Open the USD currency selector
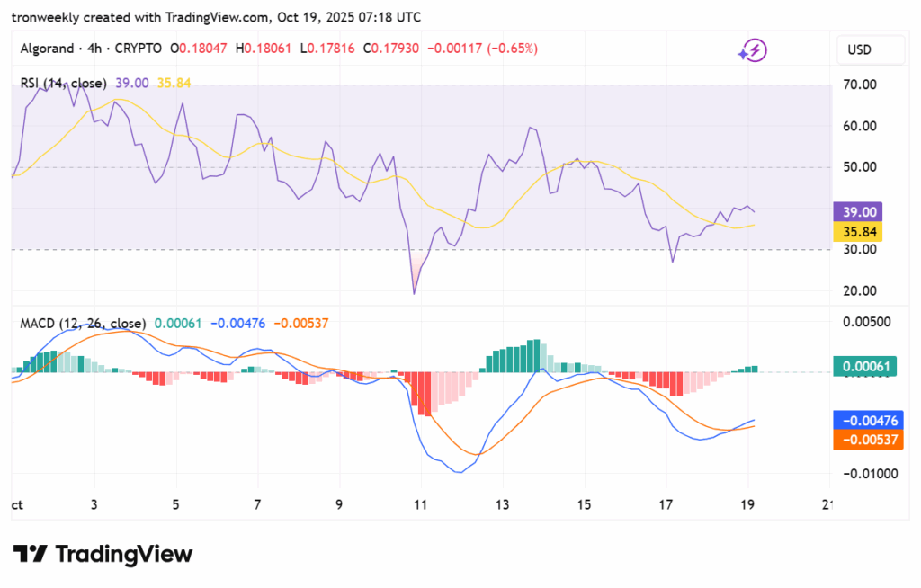 (859, 49)
